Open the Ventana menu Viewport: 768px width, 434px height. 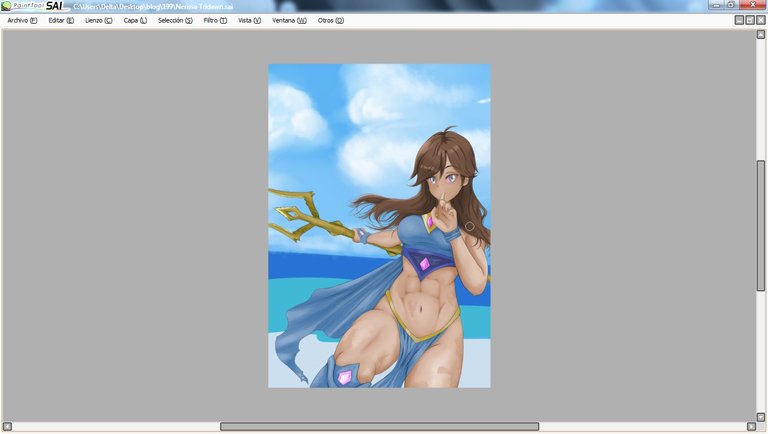coord(289,21)
